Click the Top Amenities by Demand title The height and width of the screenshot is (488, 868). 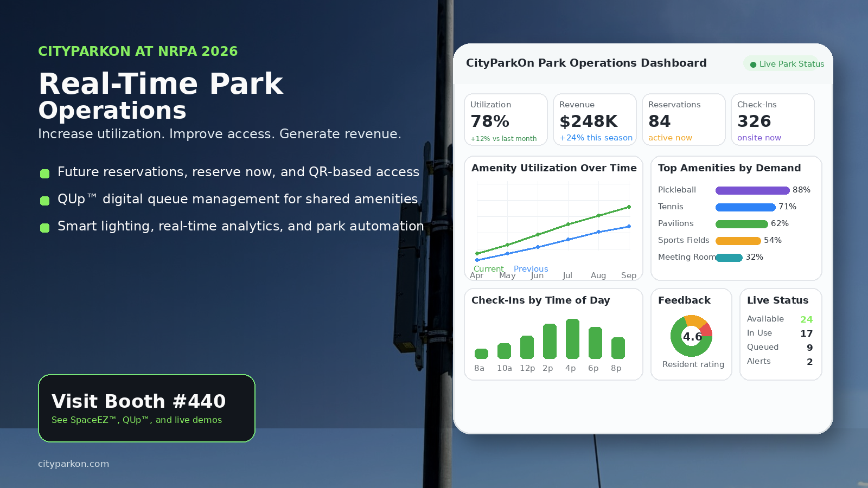pos(729,168)
